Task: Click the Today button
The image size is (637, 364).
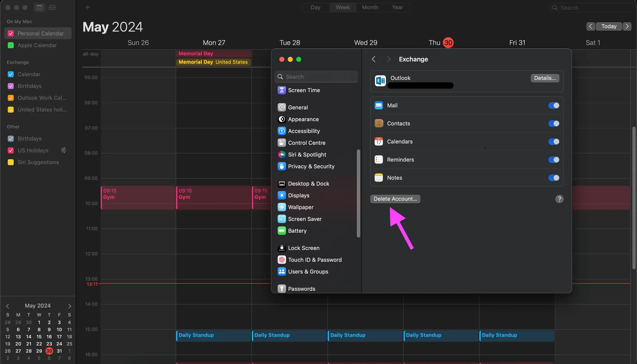Action: pyautogui.click(x=609, y=26)
